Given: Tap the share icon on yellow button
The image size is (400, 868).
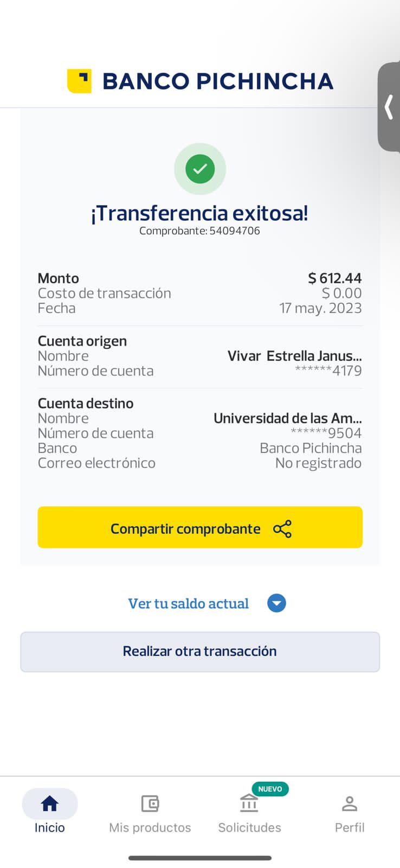Looking at the screenshot, I should [x=282, y=529].
